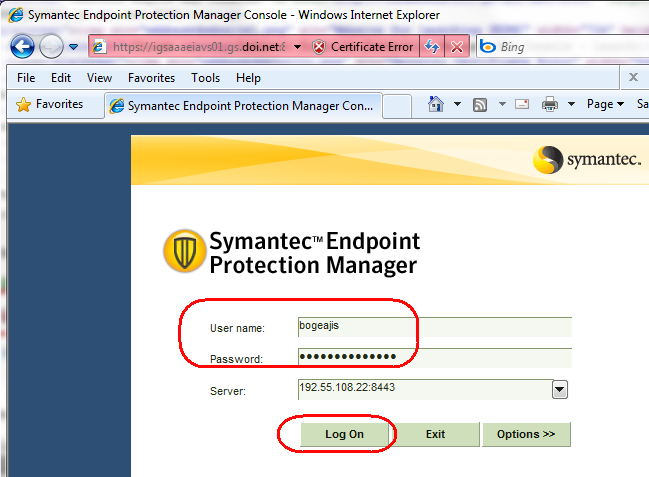This screenshot has width=649, height=477.
Task: Open the Certificate Error warning text
Action: pos(372,47)
